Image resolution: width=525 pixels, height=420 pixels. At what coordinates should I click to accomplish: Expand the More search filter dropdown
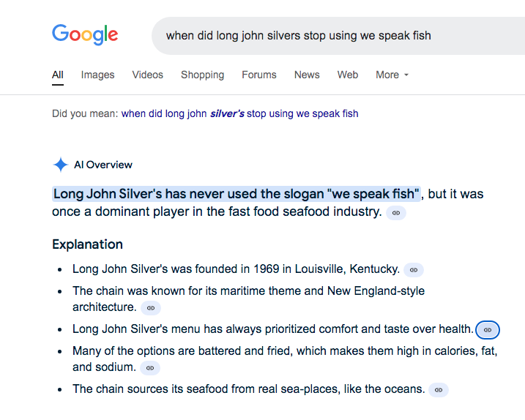(392, 75)
